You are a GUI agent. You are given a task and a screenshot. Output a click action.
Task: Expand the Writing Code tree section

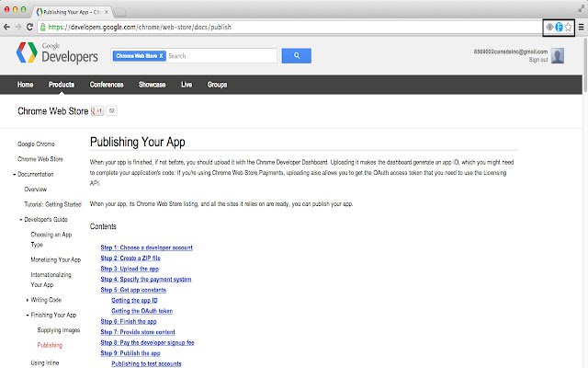[28, 300]
